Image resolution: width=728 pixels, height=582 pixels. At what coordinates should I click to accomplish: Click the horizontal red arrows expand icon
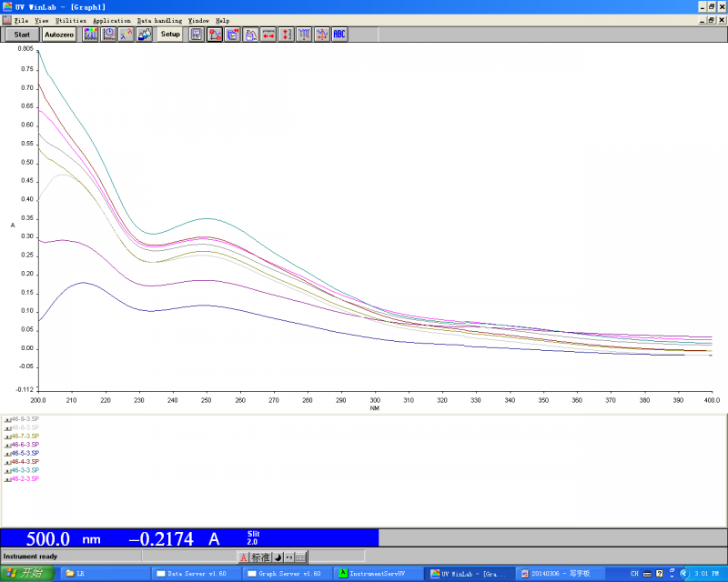pyautogui.click(x=268, y=35)
